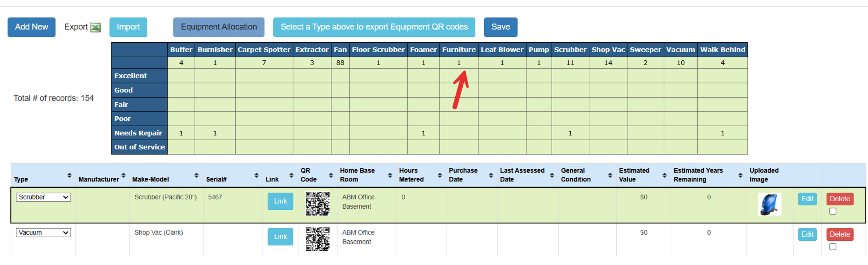Select Scrubber column header in summary grid

570,50
